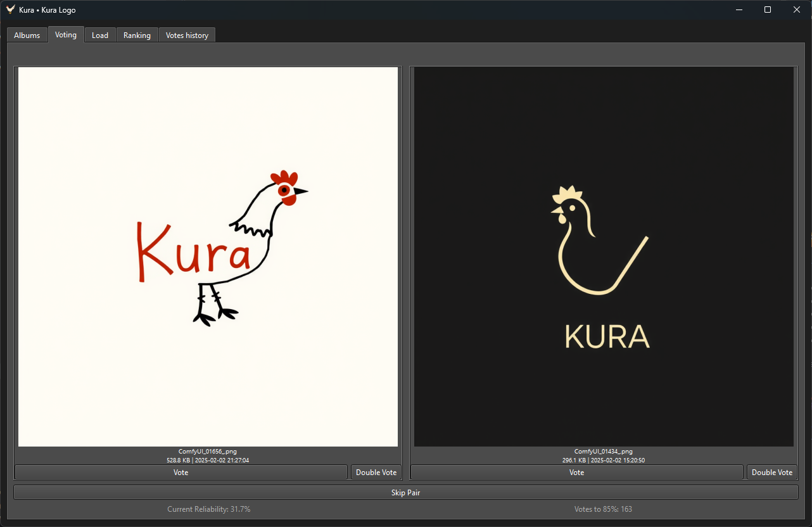This screenshot has height=527, width=812.
Task: Maximize the Kura window
Action: (x=768, y=10)
